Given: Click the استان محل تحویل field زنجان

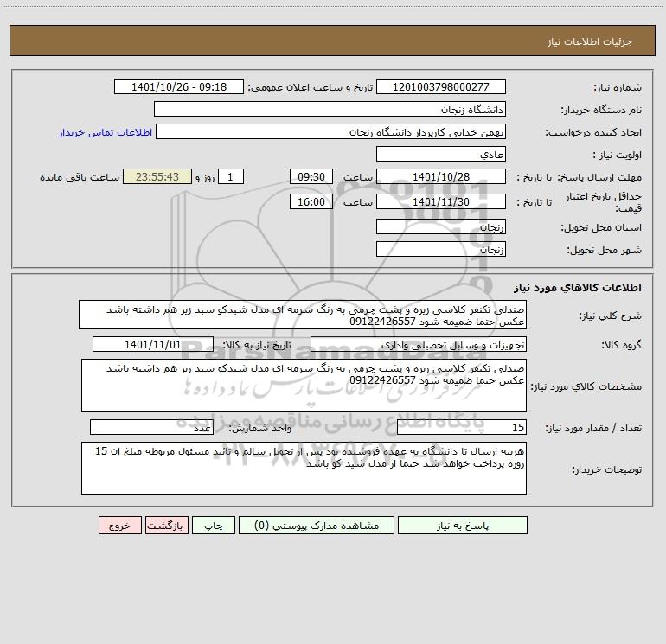Looking at the screenshot, I should tap(441, 226).
